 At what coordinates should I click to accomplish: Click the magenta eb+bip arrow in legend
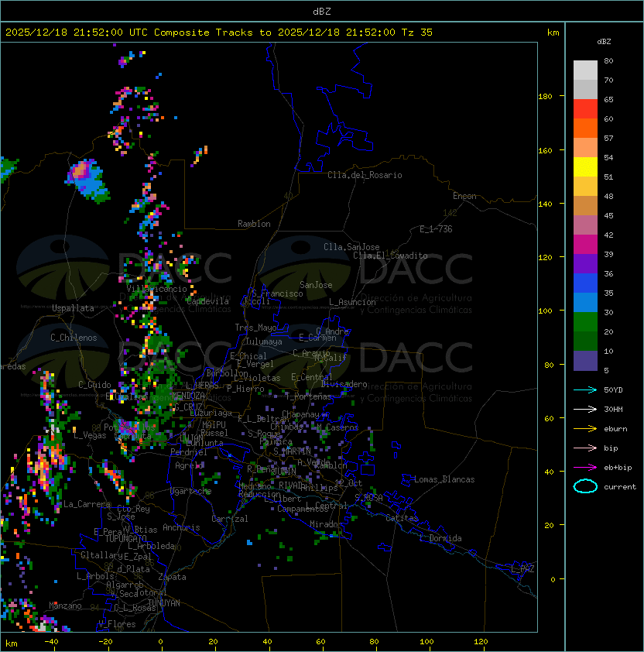coord(585,468)
